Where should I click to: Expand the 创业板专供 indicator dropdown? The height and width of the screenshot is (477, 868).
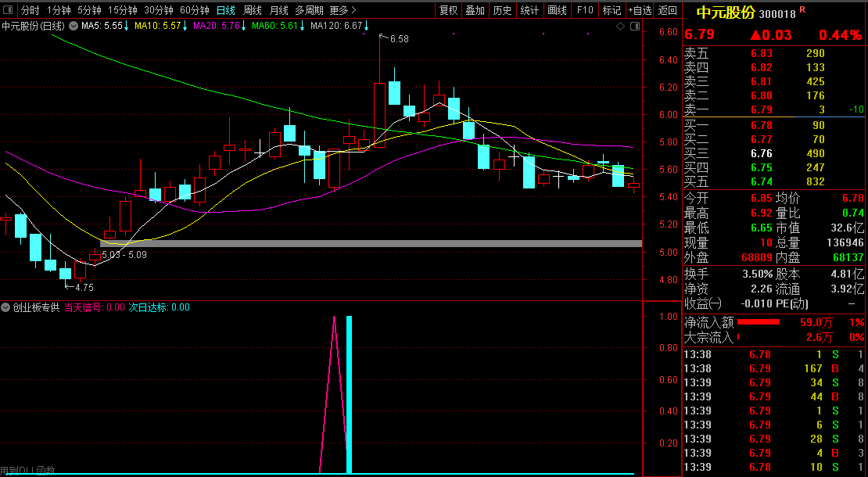tap(6, 307)
